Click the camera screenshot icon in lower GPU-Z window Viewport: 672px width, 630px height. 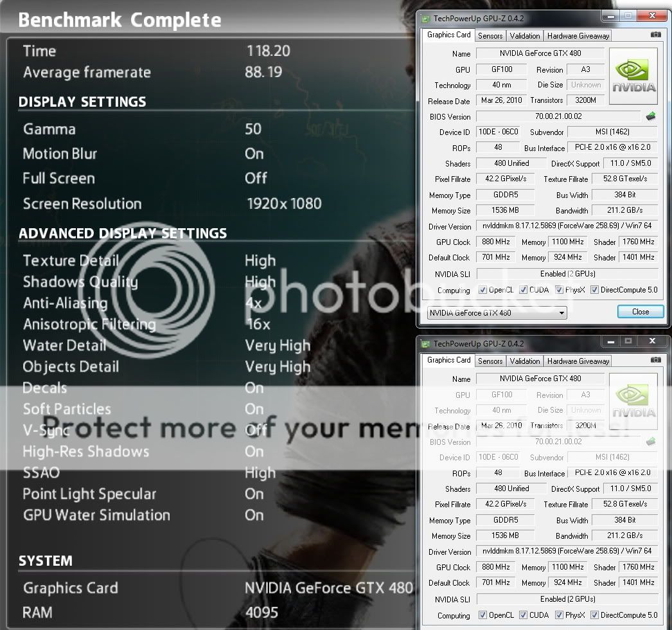tap(655, 360)
